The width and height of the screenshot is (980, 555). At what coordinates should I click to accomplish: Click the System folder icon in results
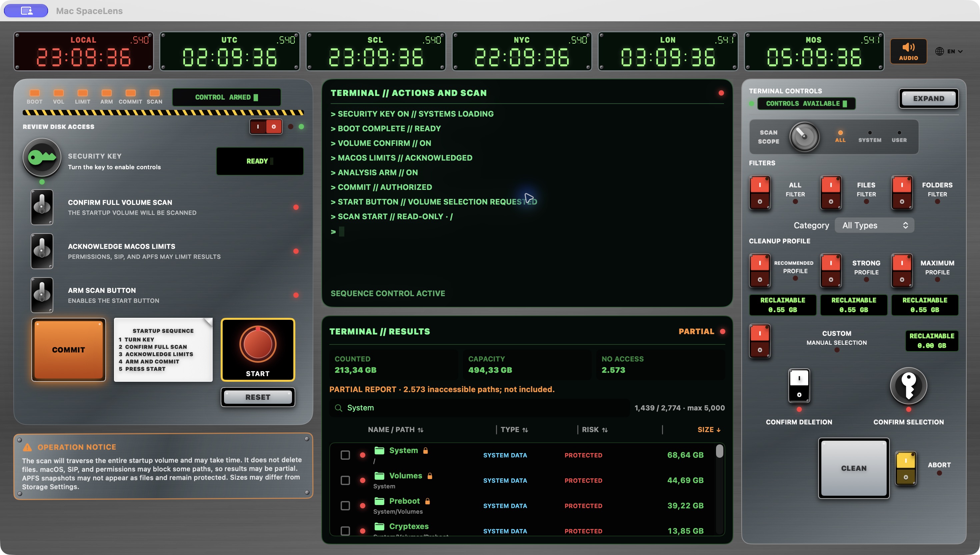379,450
